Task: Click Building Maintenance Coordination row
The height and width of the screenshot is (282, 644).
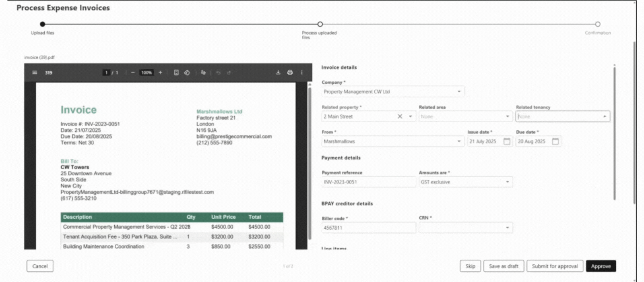Action: 172,247
